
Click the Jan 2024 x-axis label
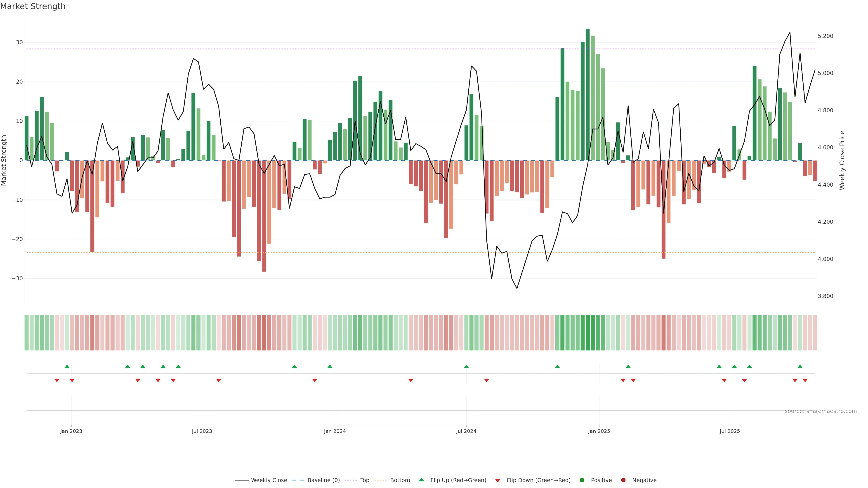pyautogui.click(x=335, y=431)
